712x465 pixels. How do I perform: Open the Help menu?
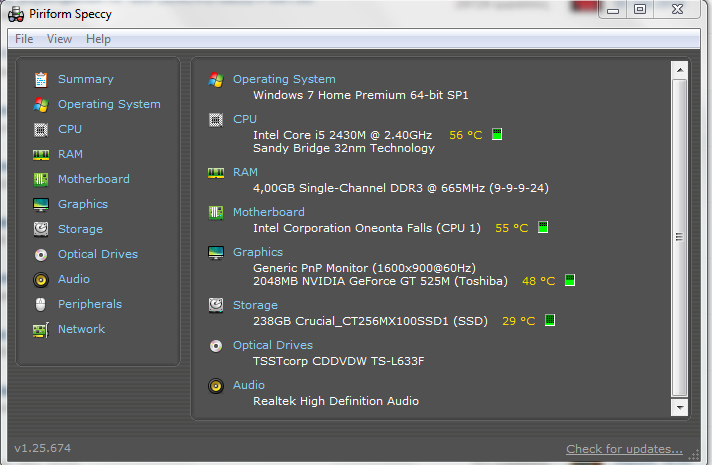[x=99, y=39]
